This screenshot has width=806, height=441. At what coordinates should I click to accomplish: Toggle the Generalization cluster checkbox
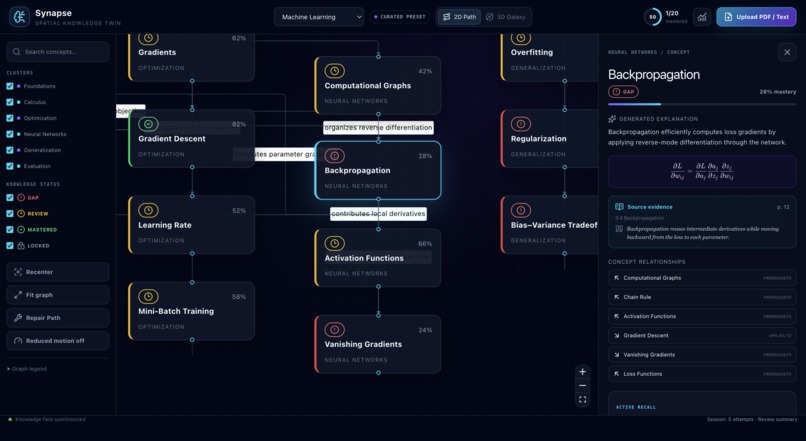pos(10,150)
